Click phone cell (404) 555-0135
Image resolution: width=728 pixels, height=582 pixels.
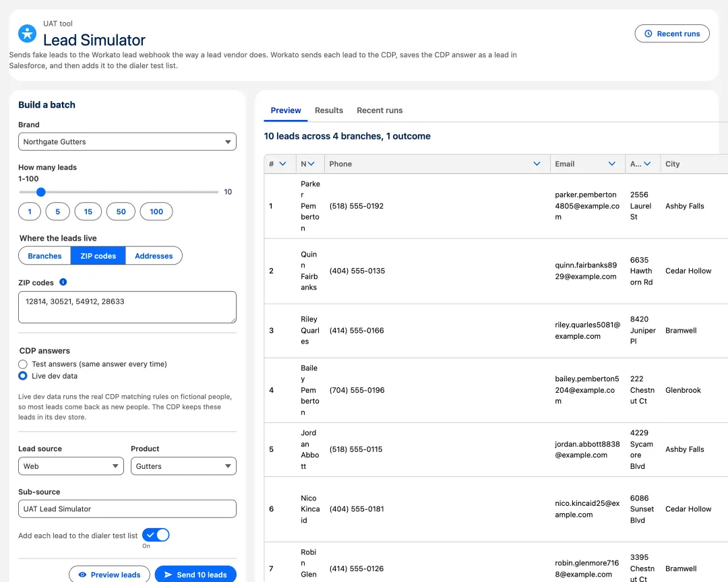[x=357, y=271]
